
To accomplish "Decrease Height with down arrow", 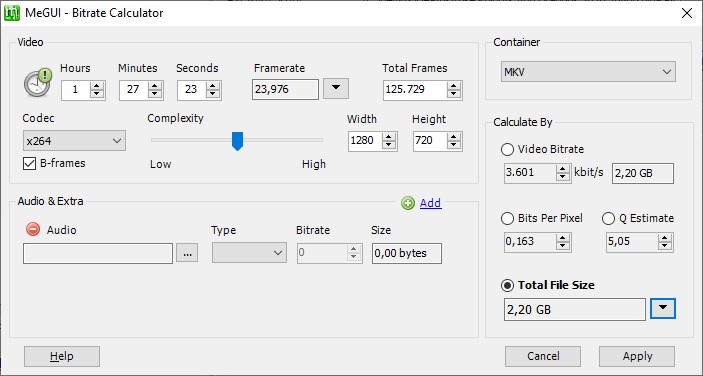I will (454, 145).
